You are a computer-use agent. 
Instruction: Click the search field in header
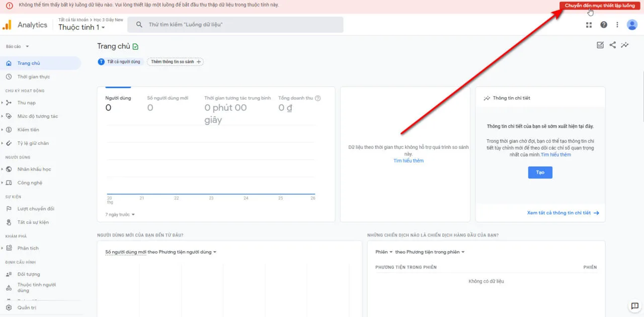(x=235, y=25)
